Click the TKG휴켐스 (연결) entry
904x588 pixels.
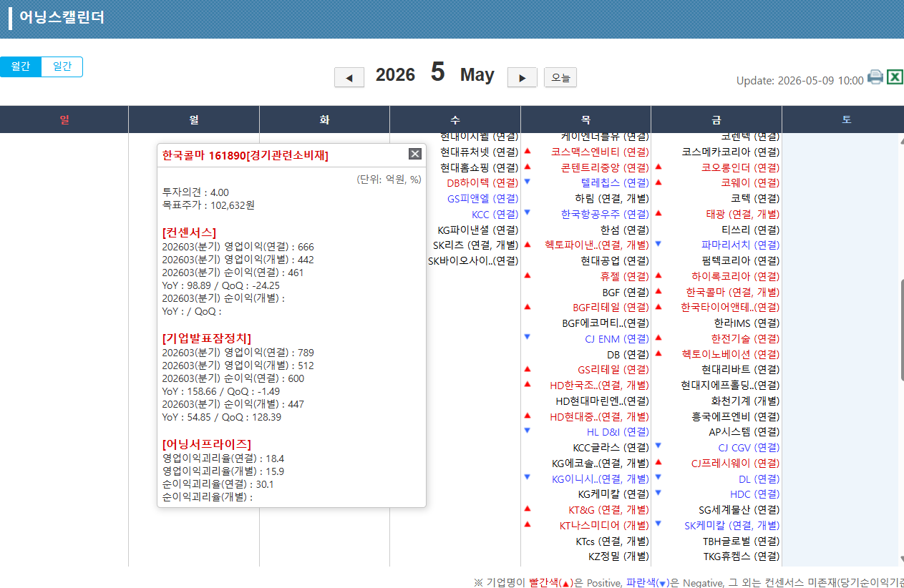pos(742,557)
